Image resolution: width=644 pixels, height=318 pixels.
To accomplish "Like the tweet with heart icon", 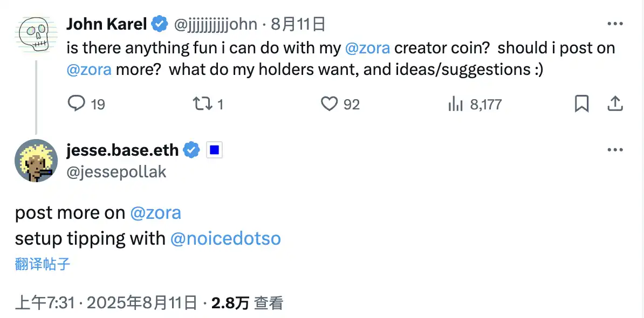I will pyautogui.click(x=329, y=103).
